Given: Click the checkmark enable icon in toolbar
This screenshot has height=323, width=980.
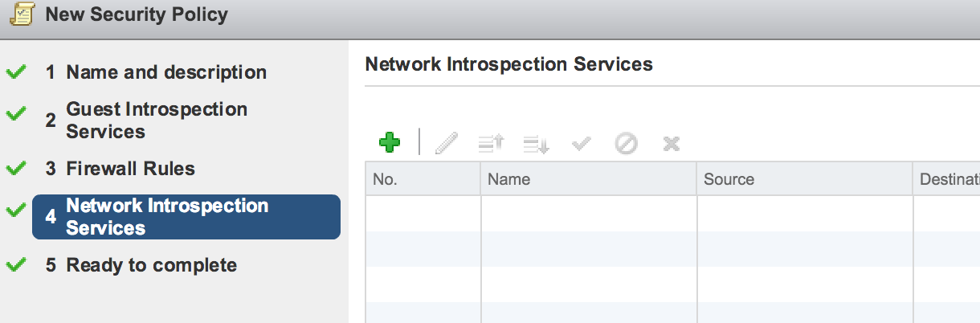Looking at the screenshot, I should pos(581,144).
